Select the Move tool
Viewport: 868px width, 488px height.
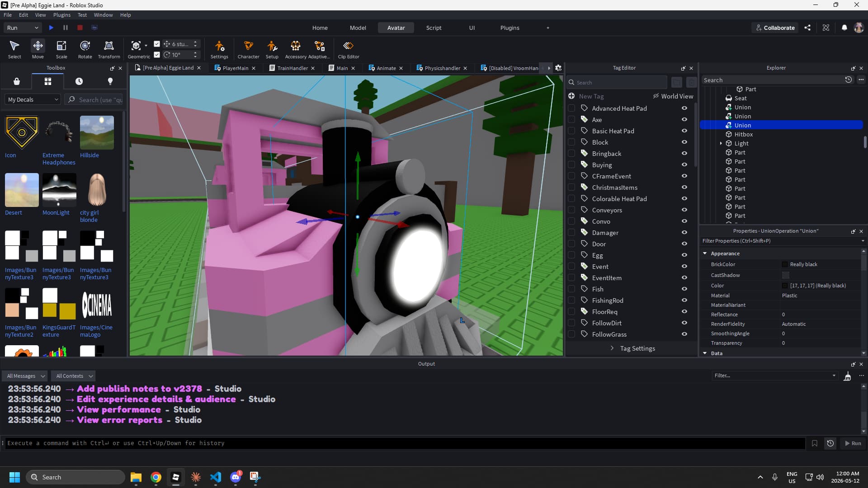pyautogui.click(x=38, y=49)
